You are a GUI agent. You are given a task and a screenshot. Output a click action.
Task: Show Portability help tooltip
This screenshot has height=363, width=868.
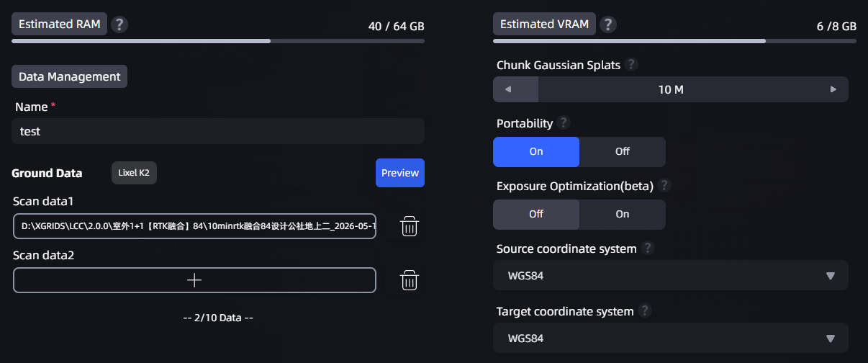pyautogui.click(x=564, y=123)
